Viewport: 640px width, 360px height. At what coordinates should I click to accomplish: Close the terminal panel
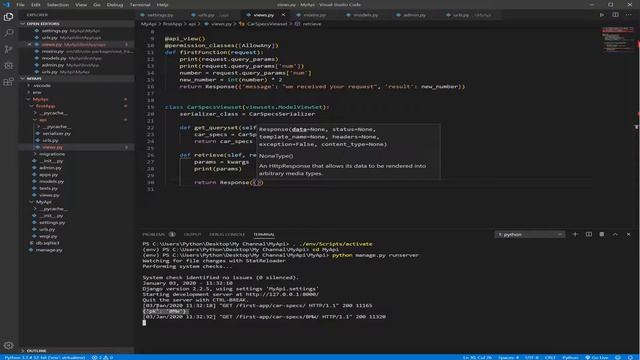tap(629, 234)
